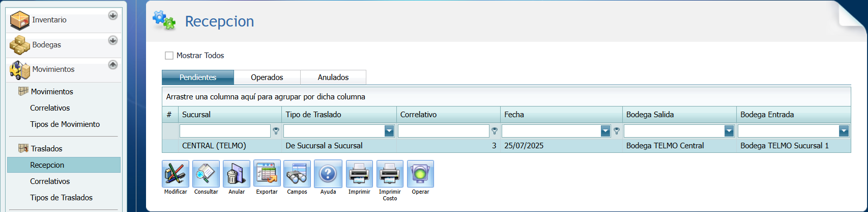Open the Campos binoculars icon
This screenshot has width=868, height=212.
tap(297, 174)
